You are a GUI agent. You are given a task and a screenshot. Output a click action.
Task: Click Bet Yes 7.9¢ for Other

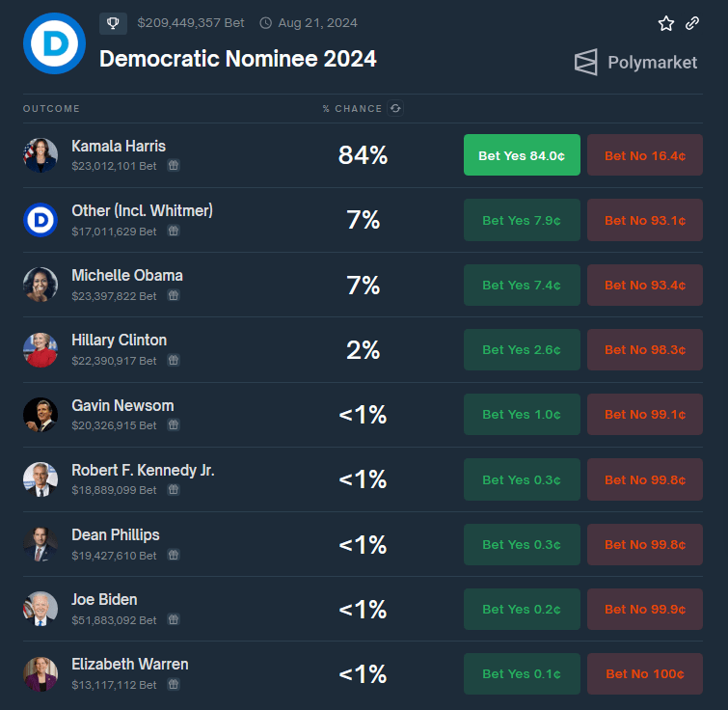point(522,220)
